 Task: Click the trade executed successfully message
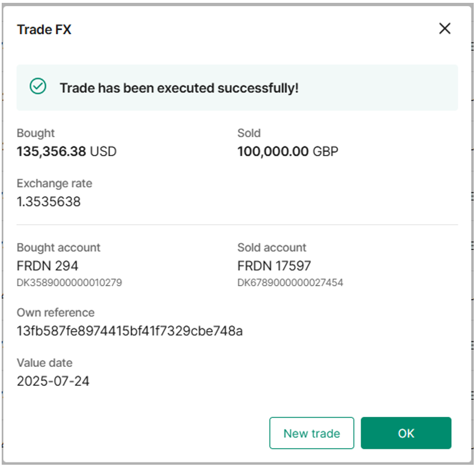coord(179,88)
